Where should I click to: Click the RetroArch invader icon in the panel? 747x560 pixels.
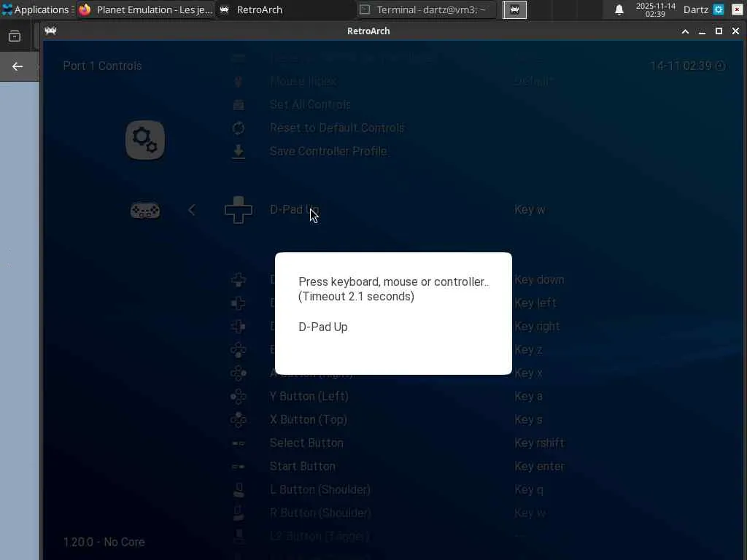[514, 9]
